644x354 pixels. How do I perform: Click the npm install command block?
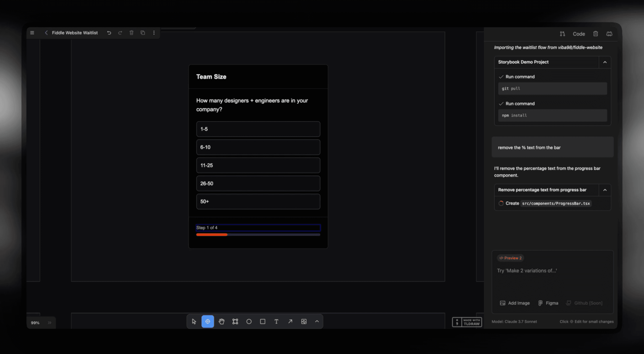pos(552,115)
